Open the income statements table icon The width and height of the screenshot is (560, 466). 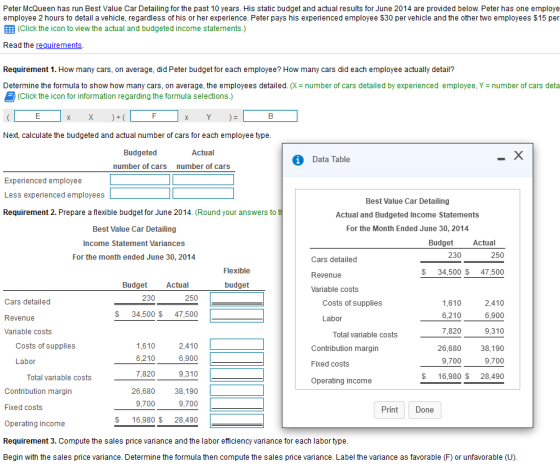click(x=9, y=29)
